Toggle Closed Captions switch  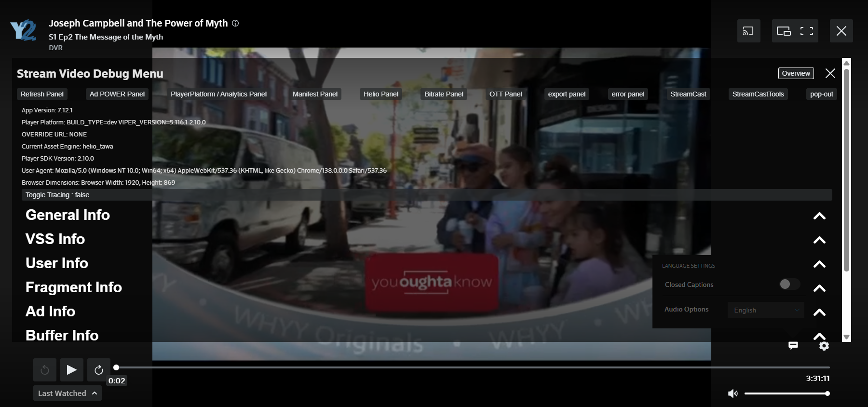pos(789,285)
